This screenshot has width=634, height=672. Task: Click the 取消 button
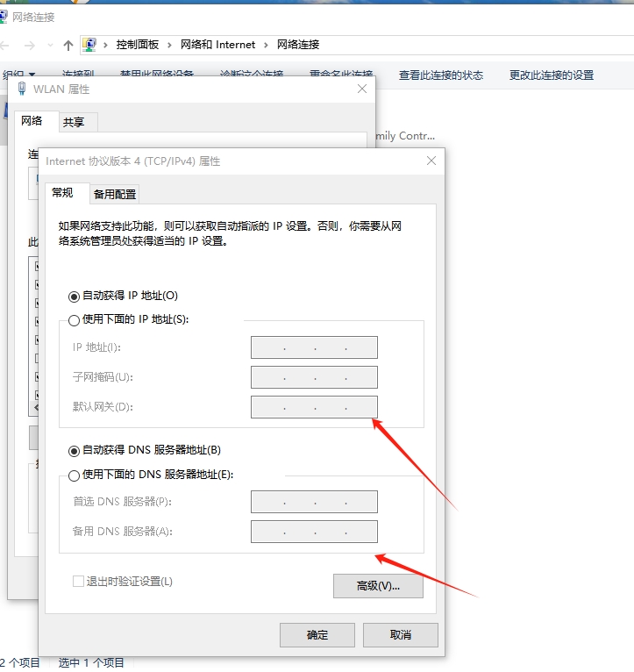point(401,634)
